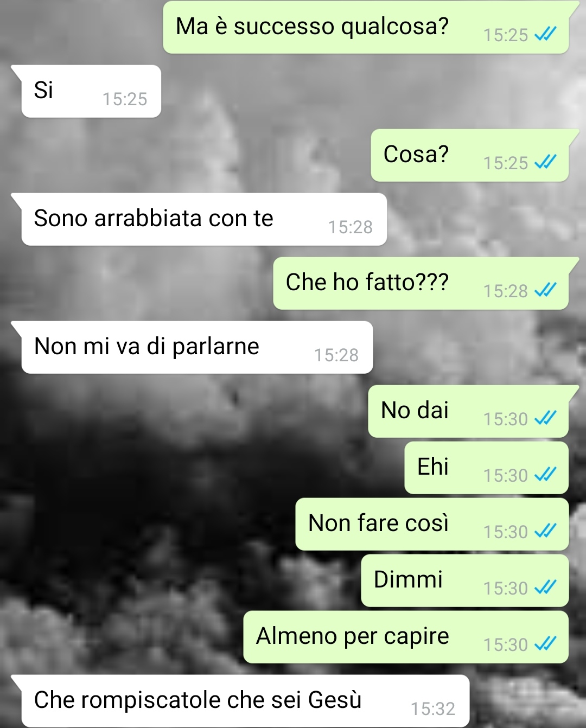Tap the received "Si" message bubble
Screen dimensions: 586x728
pyautogui.click(x=91, y=91)
